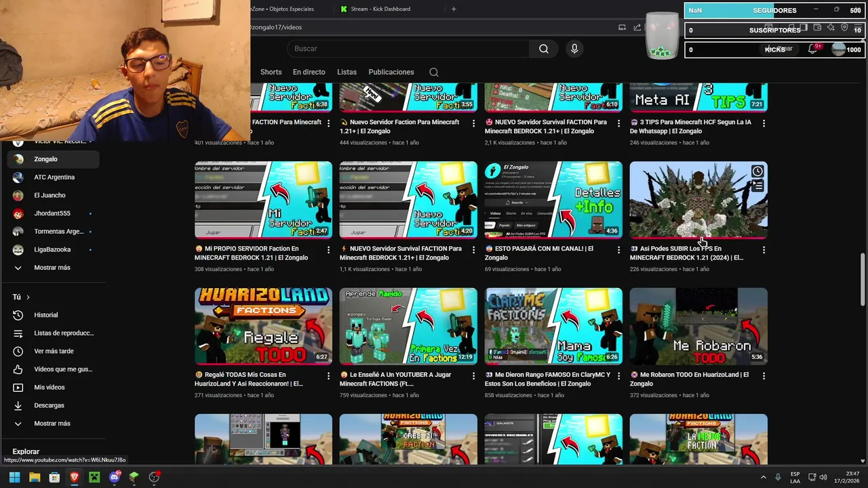Viewport: 868px width, 488px height.
Task: Click the YouTube search magnifier button
Action: (x=544, y=49)
